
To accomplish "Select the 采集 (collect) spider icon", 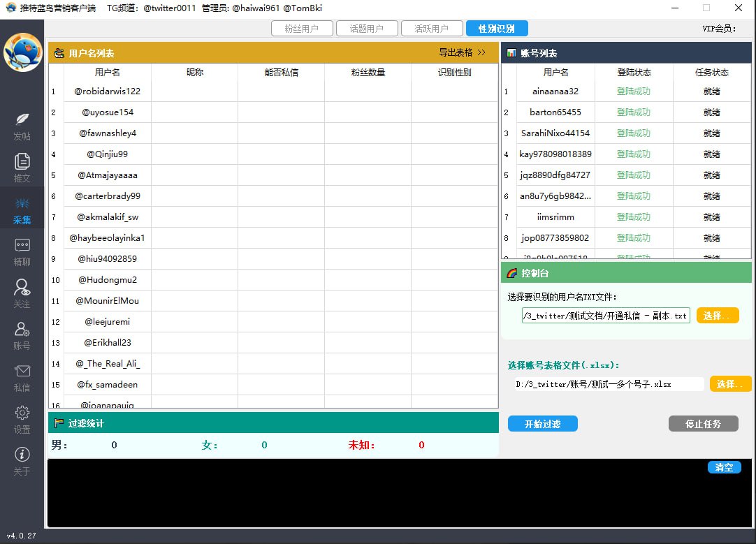I will pyautogui.click(x=22, y=205).
